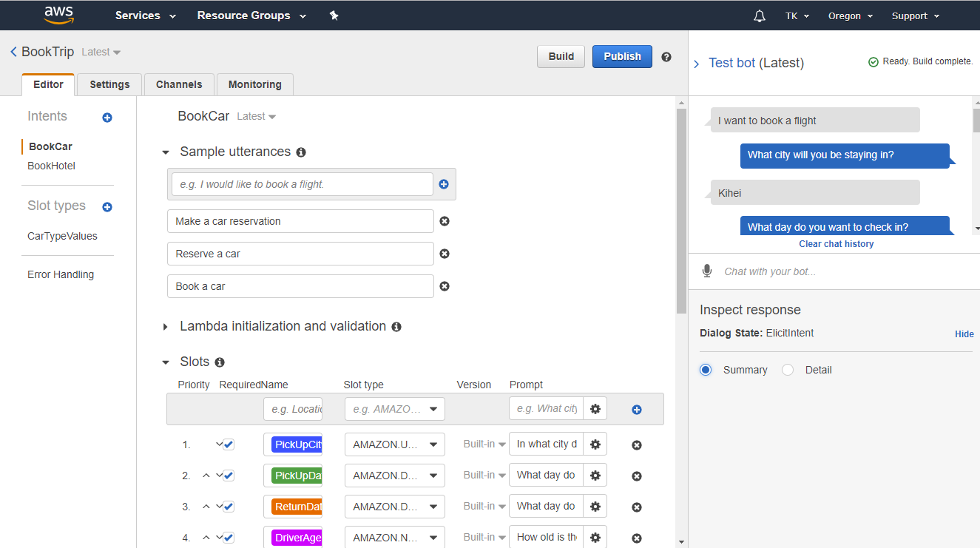
Task: Click Clear chat history link
Action: tap(837, 244)
